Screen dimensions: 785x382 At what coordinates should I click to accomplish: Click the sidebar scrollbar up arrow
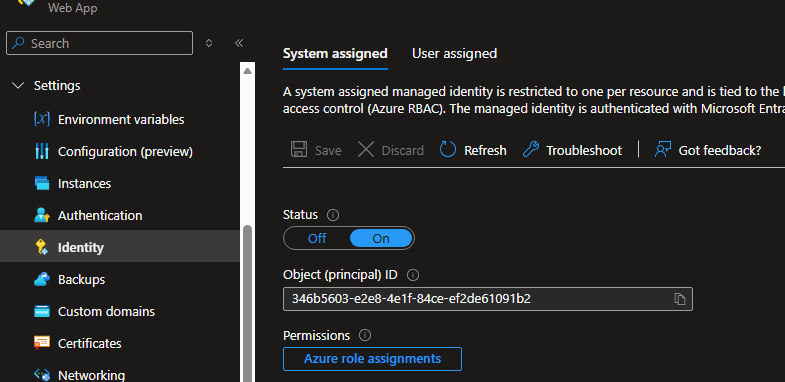pyautogui.click(x=247, y=71)
